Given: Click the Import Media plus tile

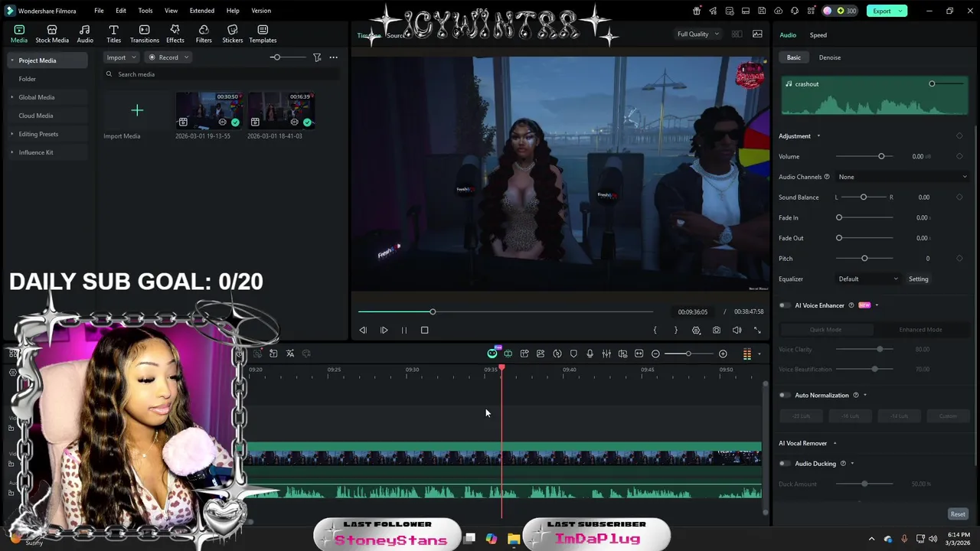Looking at the screenshot, I should pos(137,111).
